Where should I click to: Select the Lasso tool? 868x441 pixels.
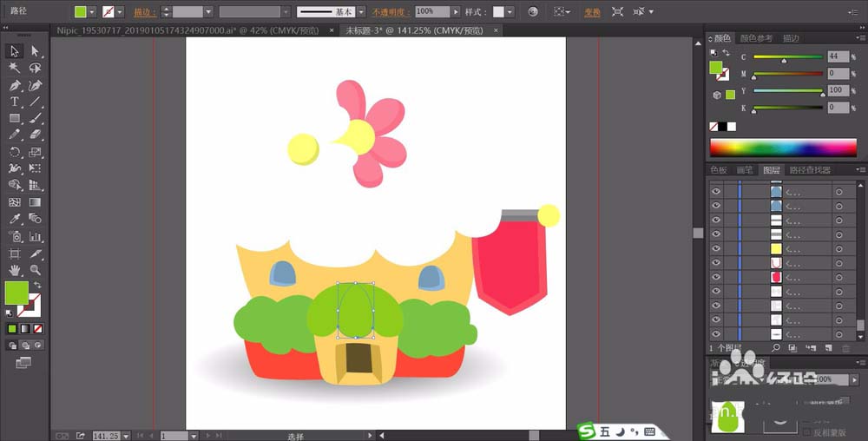click(x=36, y=68)
